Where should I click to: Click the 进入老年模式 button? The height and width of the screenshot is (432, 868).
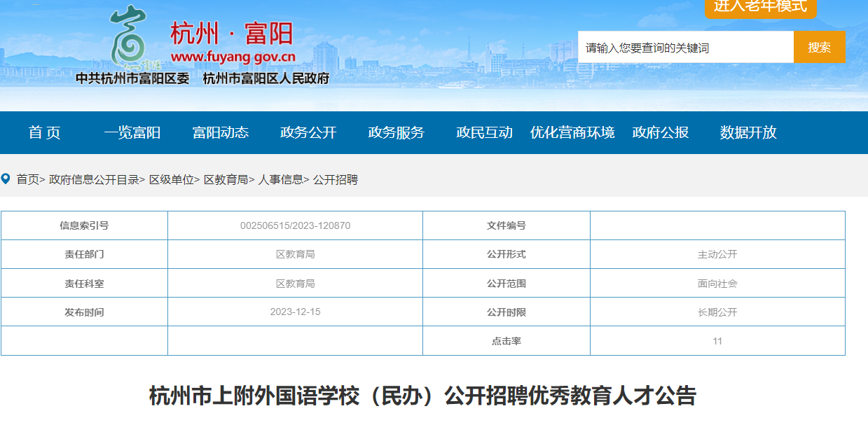760,7
